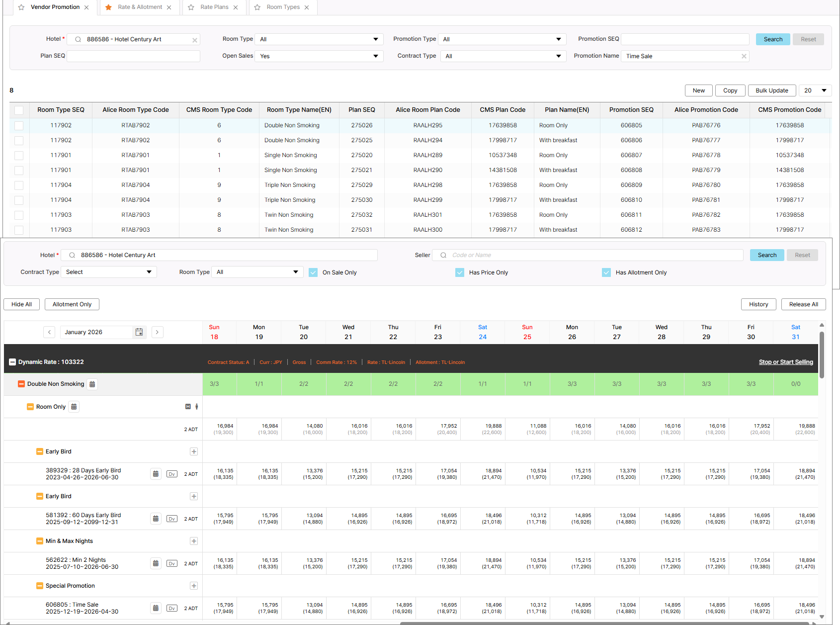
Task: Click the vertical scrollbar of the rate grid
Action: click(x=822, y=355)
